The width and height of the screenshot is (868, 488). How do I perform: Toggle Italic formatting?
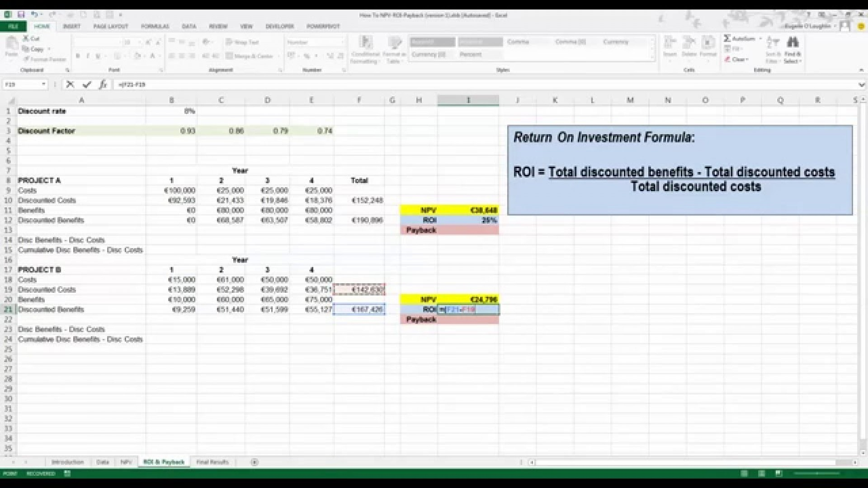pyautogui.click(x=88, y=56)
